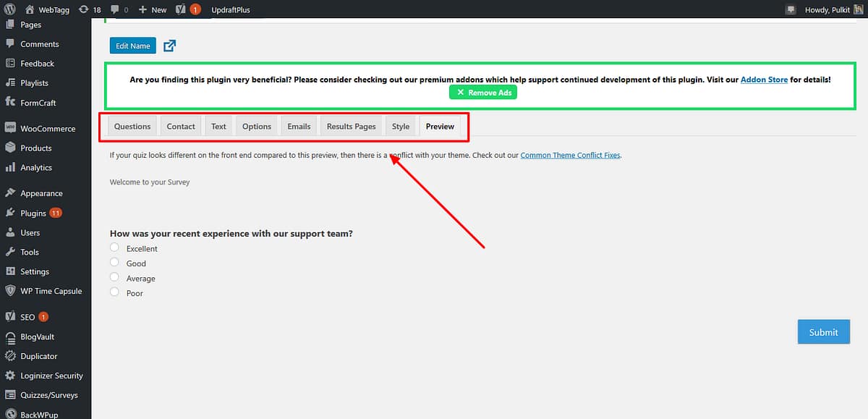Open Analytics from the sidebar
The height and width of the screenshot is (419, 868).
(37, 167)
